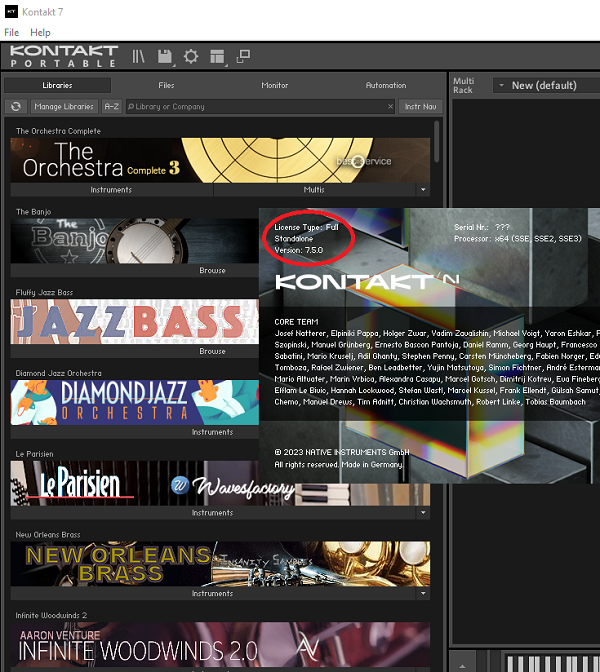600x672 pixels.
Task: Open the gear options icon
Action: click(191, 56)
